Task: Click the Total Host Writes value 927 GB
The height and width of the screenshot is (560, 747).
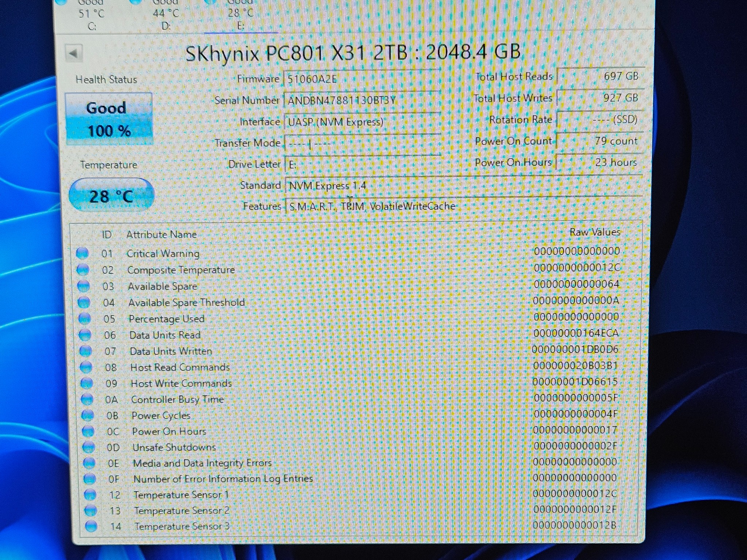Action: point(600,98)
